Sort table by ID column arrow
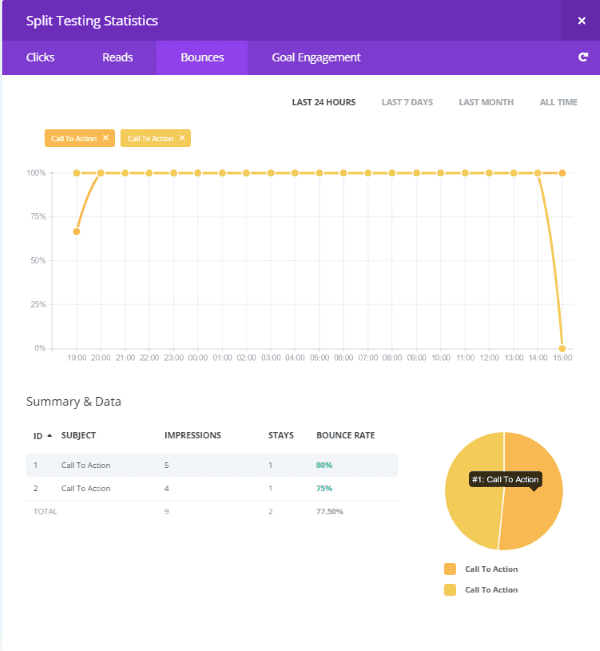This screenshot has width=600, height=651. click(49, 436)
